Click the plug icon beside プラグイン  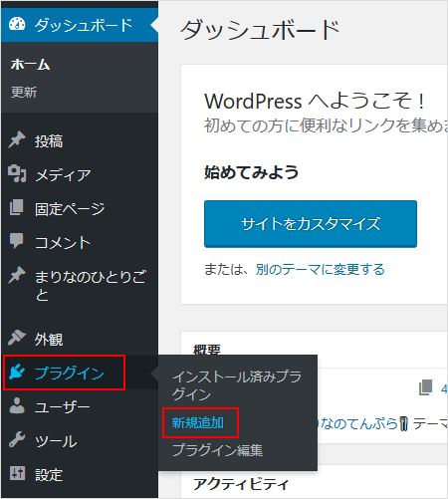click(17, 372)
